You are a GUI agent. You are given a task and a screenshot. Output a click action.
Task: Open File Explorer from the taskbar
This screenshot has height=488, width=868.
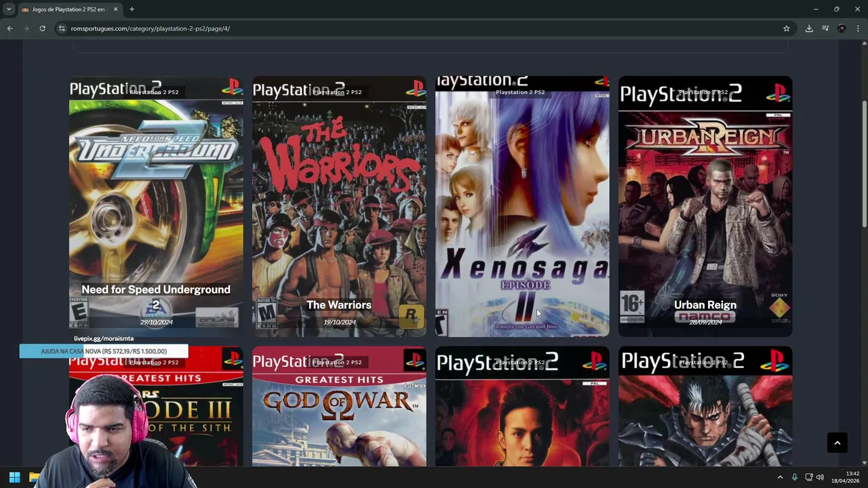(x=34, y=477)
